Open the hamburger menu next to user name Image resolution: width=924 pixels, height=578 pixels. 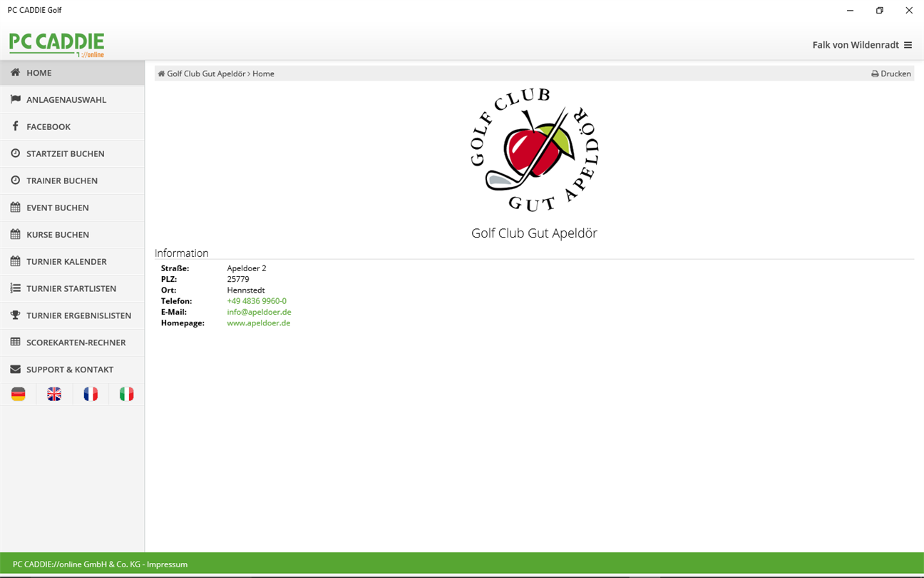[908, 45]
